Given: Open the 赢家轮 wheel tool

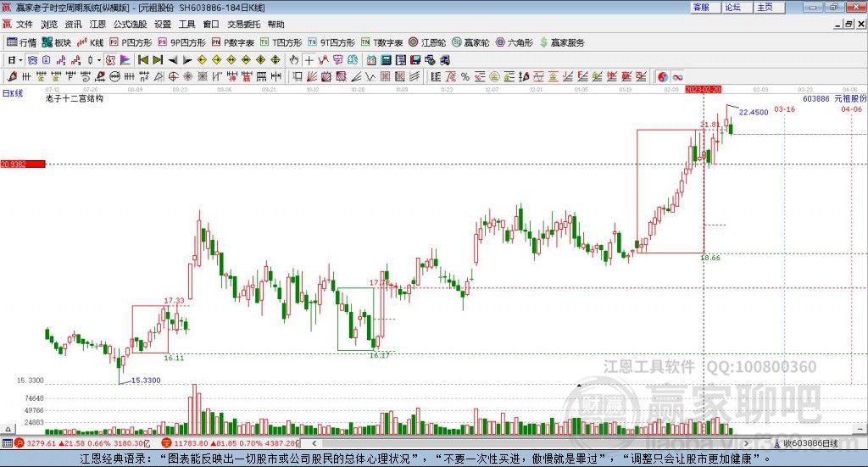Looking at the screenshot, I should 470,42.
